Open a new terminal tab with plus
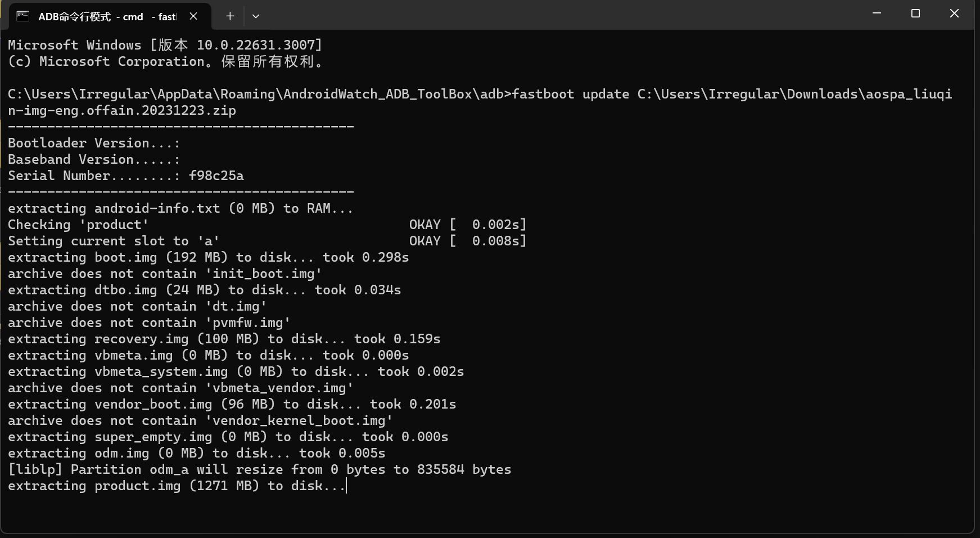Image resolution: width=980 pixels, height=538 pixels. (x=230, y=16)
